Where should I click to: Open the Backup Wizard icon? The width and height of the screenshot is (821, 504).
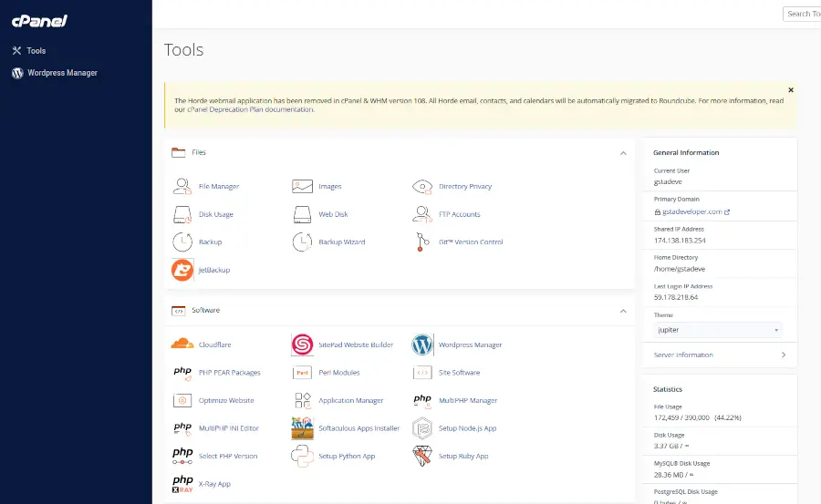(302, 242)
